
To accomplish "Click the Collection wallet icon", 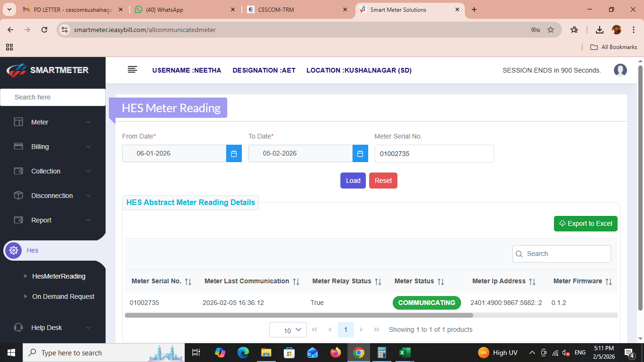I will coord(18,171).
